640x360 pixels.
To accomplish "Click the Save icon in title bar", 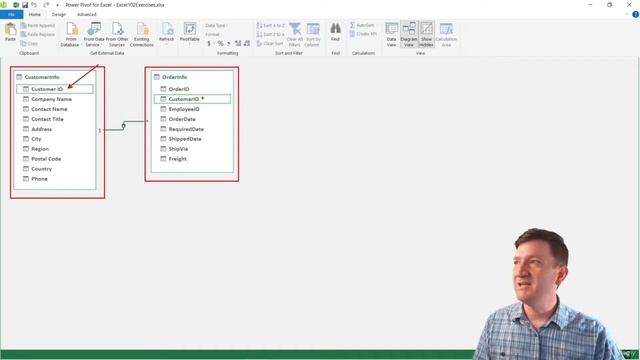I will point(25,5).
